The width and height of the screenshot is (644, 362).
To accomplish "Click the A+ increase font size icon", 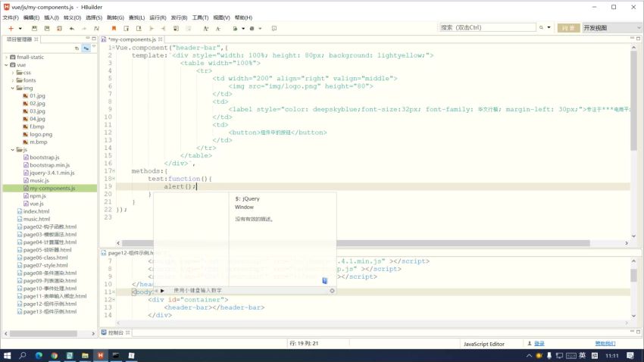I will [206, 28].
